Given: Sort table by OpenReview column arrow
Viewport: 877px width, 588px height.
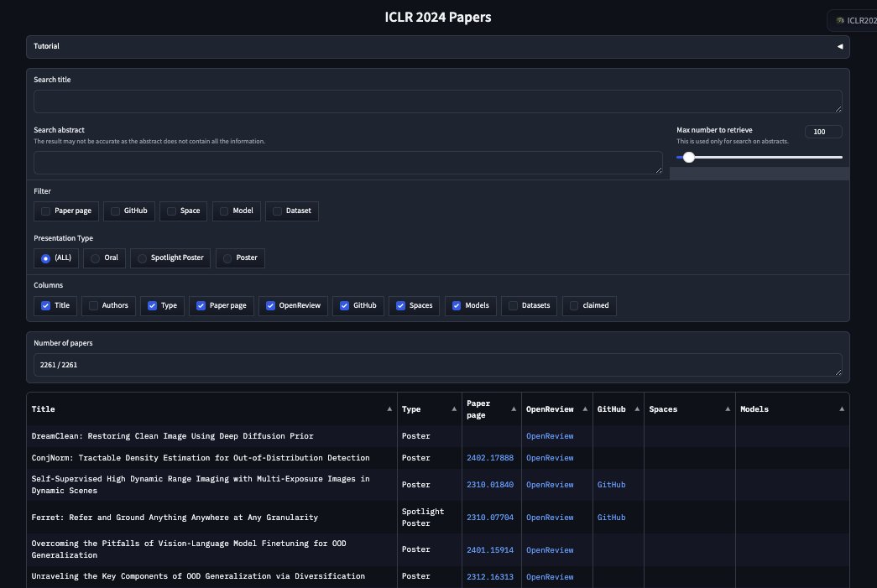Looking at the screenshot, I should (585, 409).
